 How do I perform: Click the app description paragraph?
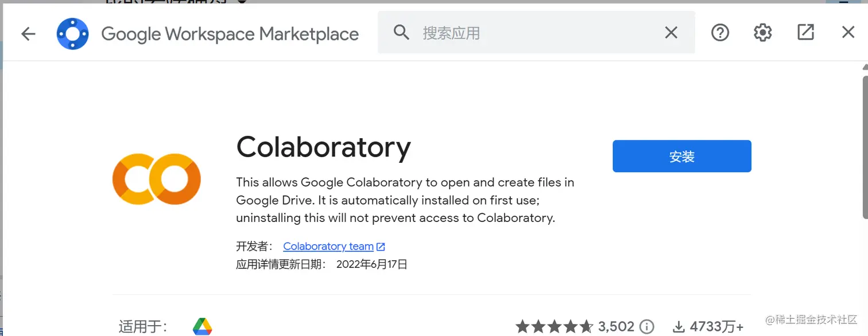coord(405,200)
